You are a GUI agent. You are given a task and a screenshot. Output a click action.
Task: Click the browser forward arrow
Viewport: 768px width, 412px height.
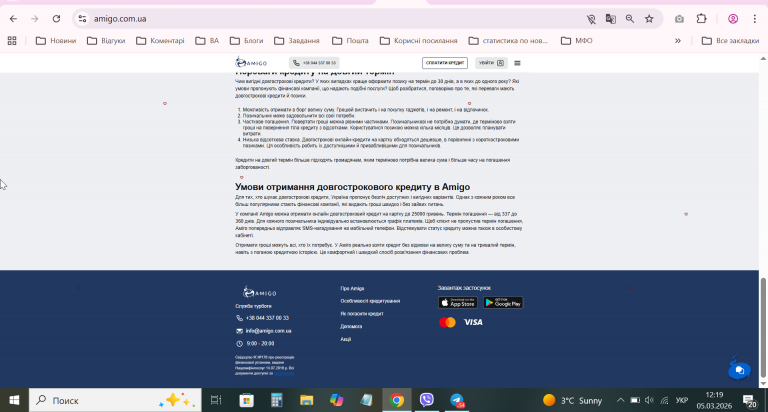pyautogui.click(x=34, y=19)
